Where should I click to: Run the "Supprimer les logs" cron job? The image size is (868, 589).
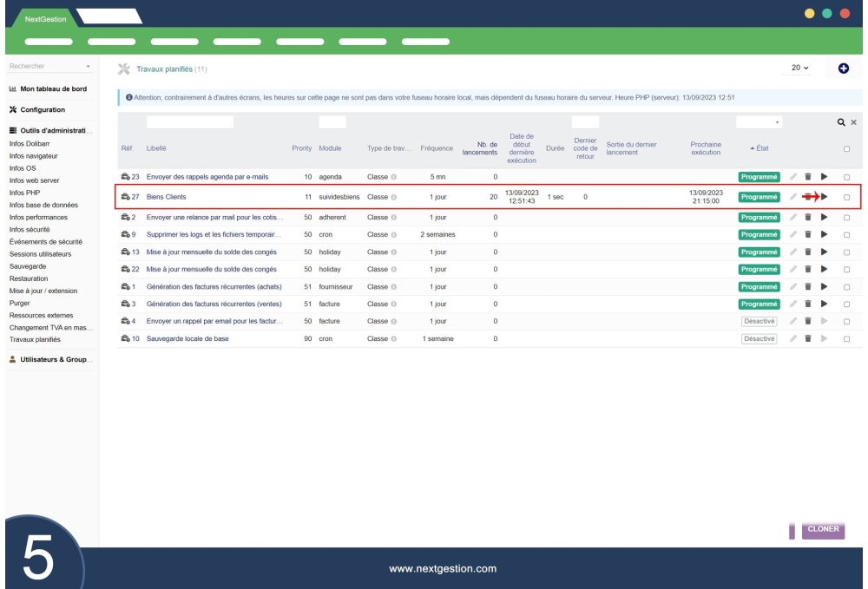824,234
